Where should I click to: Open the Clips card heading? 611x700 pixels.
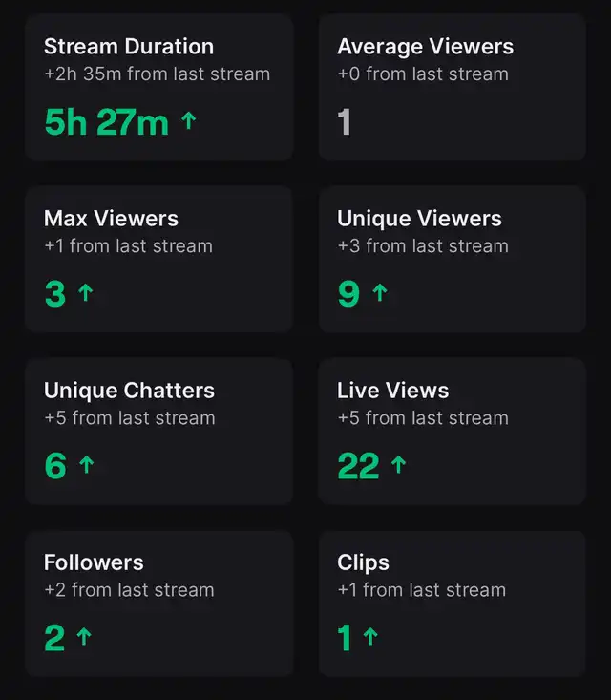point(363,562)
